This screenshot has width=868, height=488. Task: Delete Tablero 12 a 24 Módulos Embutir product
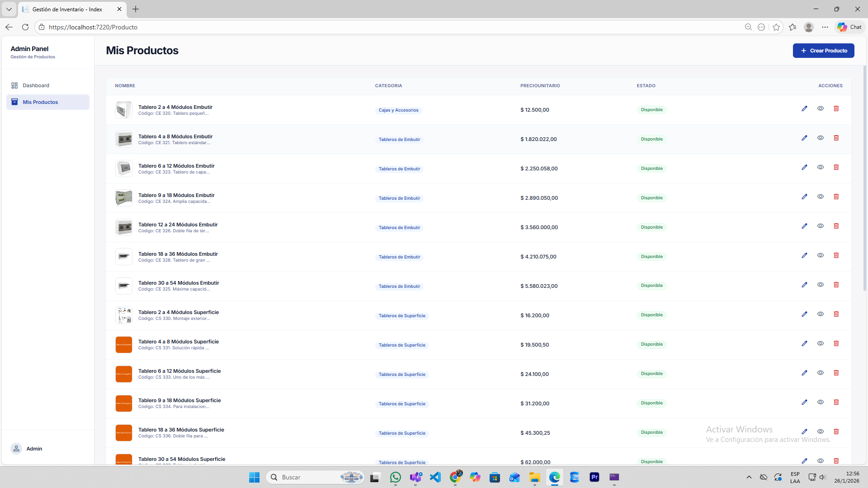(836, 226)
